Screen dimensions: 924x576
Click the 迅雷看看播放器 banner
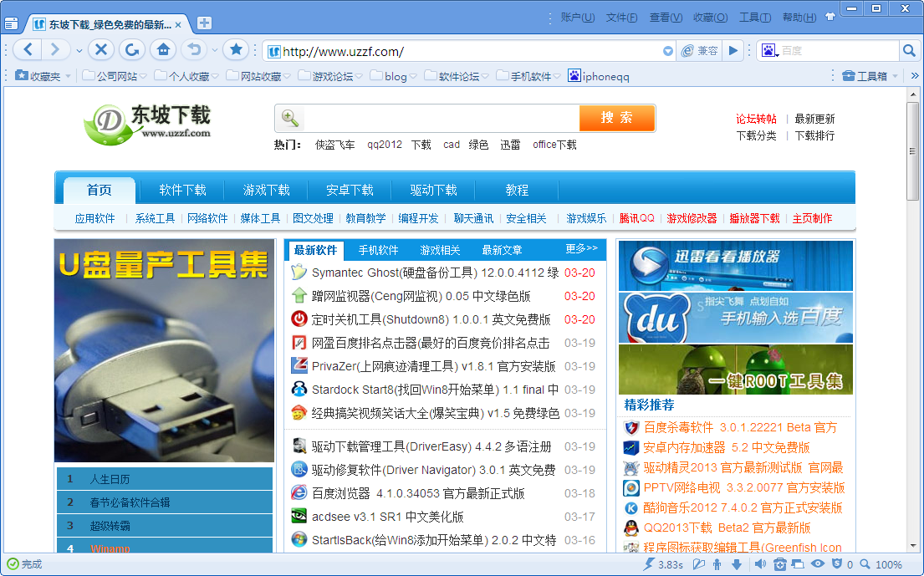(x=735, y=266)
